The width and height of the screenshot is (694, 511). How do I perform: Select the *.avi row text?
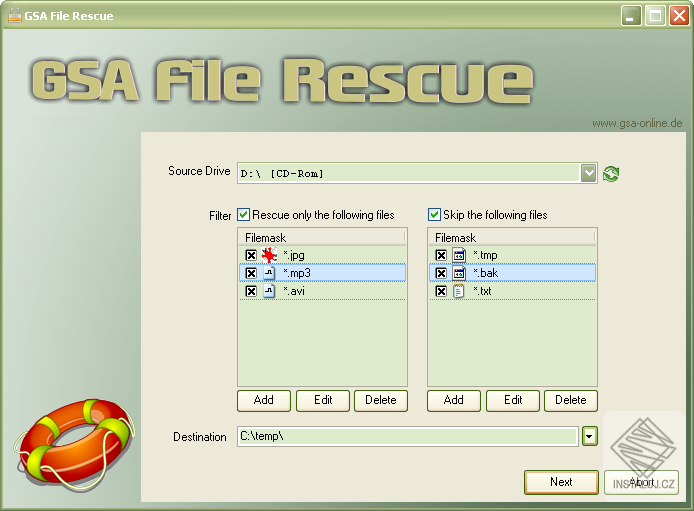click(x=294, y=291)
